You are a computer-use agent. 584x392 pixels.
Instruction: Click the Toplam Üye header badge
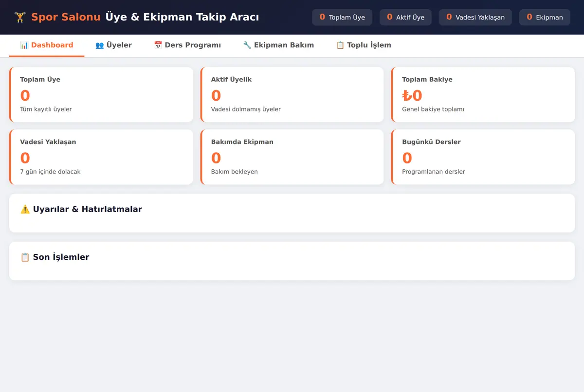342,17
